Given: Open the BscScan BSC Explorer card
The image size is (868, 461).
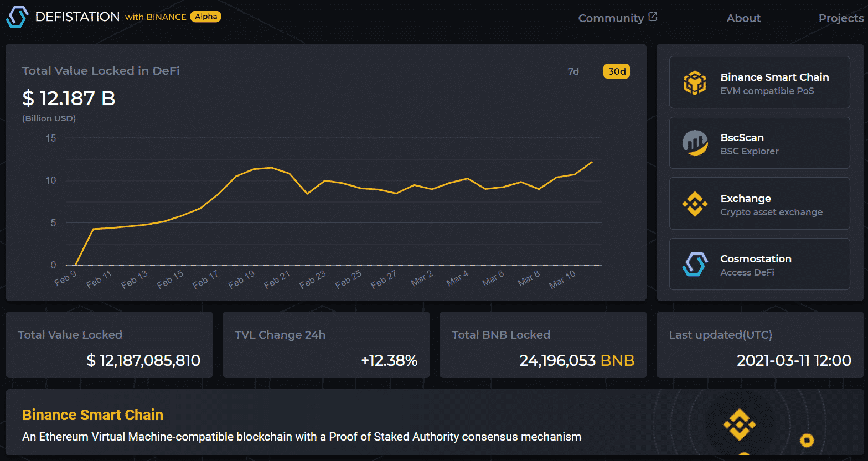Looking at the screenshot, I should click(x=759, y=143).
